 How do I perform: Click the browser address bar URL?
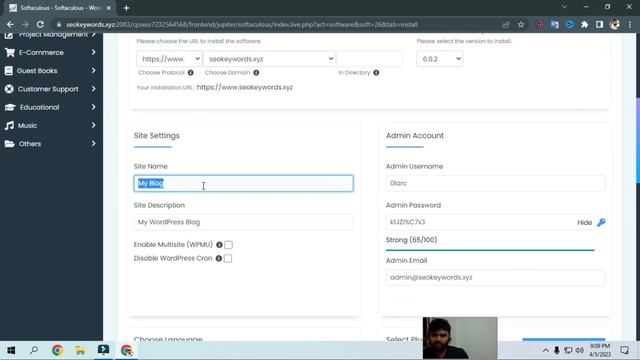pos(242,24)
